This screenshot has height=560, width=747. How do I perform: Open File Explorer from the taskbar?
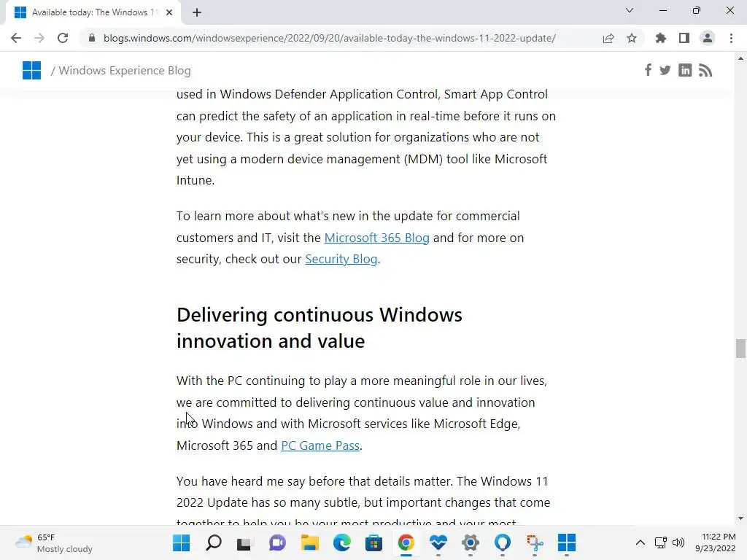309,542
